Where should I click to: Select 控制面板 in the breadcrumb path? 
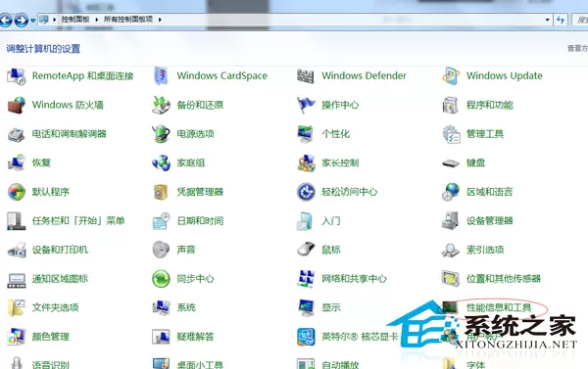(x=75, y=20)
